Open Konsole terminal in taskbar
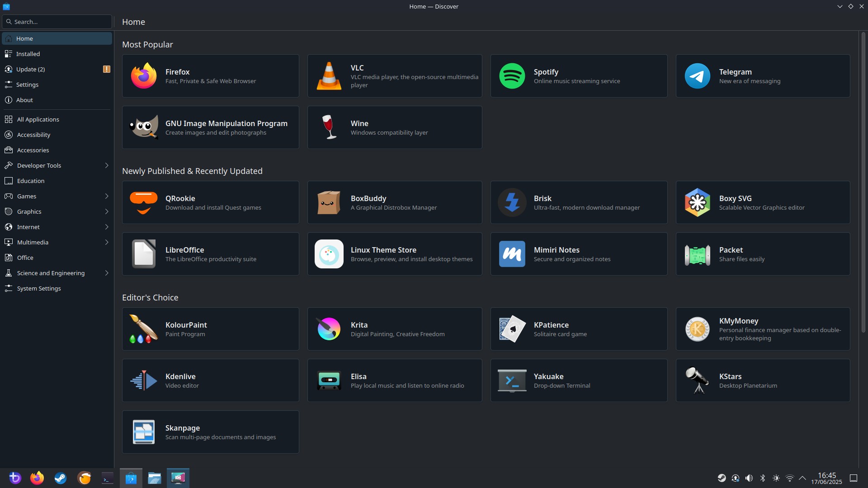The width and height of the screenshot is (868, 488). pyautogui.click(x=108, y=478)
